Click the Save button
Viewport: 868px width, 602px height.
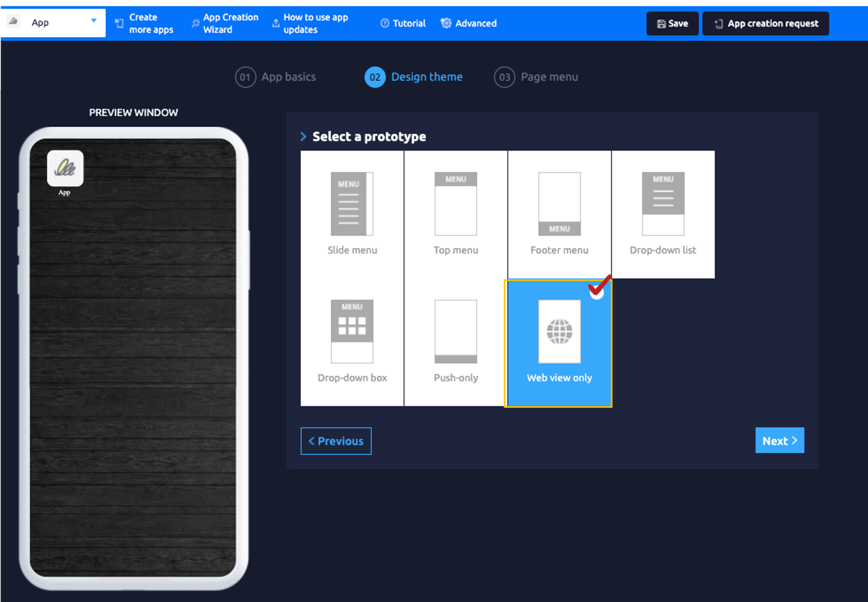[672, 24]
